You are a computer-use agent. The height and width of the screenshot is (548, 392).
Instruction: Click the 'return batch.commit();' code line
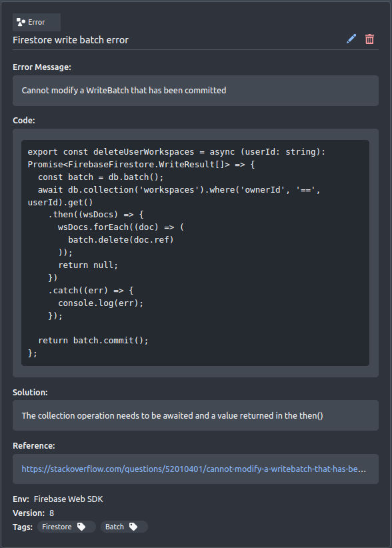pyautogui.click(x=93, y=341)
